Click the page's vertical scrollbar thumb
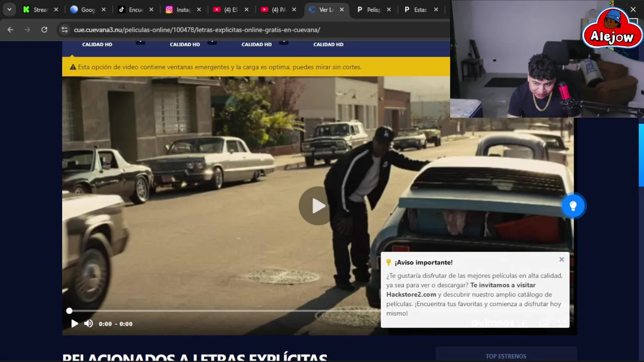 click(641, 155)
